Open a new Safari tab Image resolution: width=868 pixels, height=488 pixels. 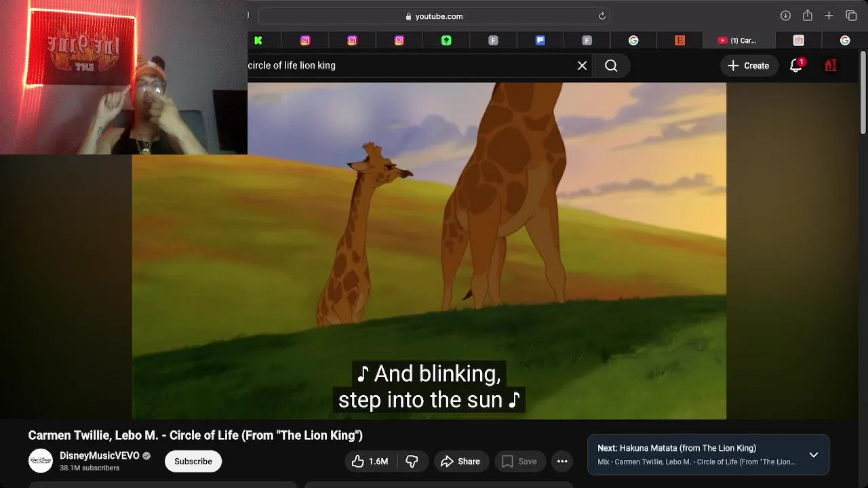tap(829, 16)
